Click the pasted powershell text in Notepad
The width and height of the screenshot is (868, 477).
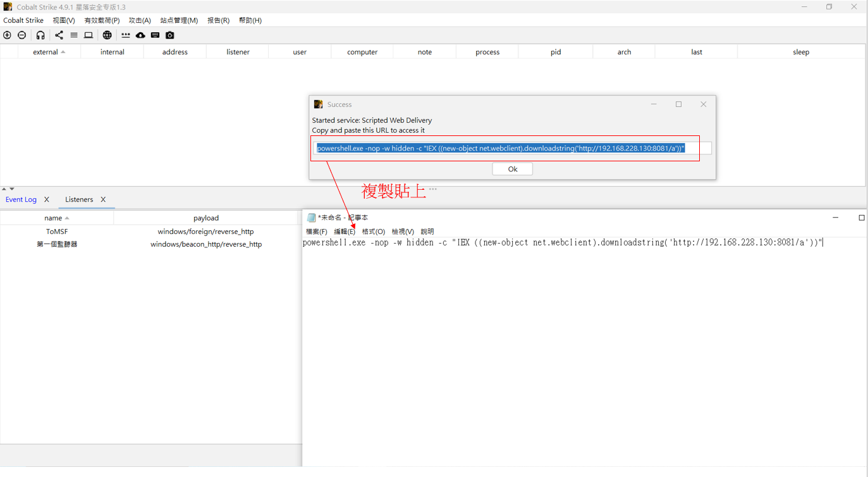[x=562, y=242]
